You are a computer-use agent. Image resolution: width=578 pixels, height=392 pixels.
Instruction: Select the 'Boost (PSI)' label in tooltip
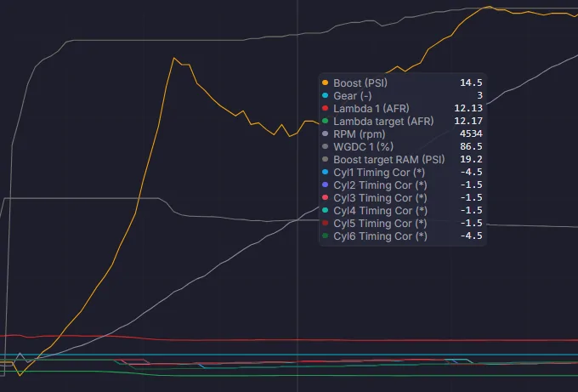(x=360, y=83)
